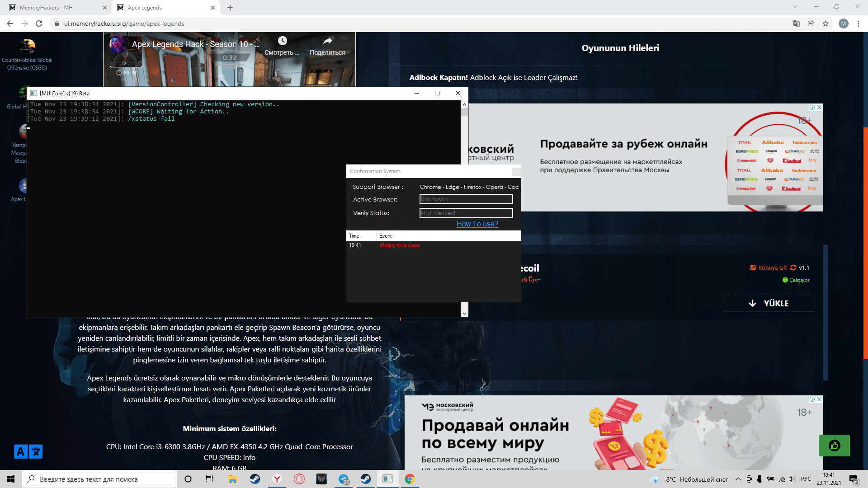Open Cortana circle in the taskbar
Image resolution: width=868 pixels, height=488 pixels.
click(188, 479)
